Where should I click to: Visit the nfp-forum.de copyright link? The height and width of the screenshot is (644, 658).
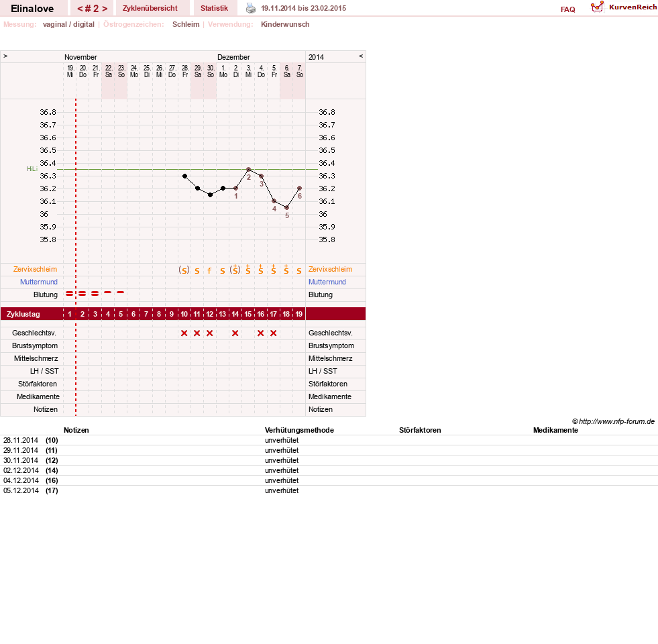coord(613,421)
